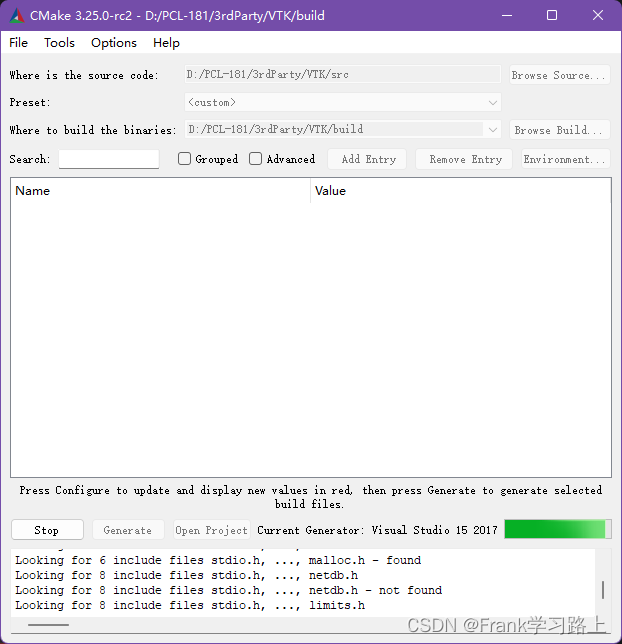Click the Open Project button
Image resolution: width=622 pixels, height=644 pixels.
(211, 530)
